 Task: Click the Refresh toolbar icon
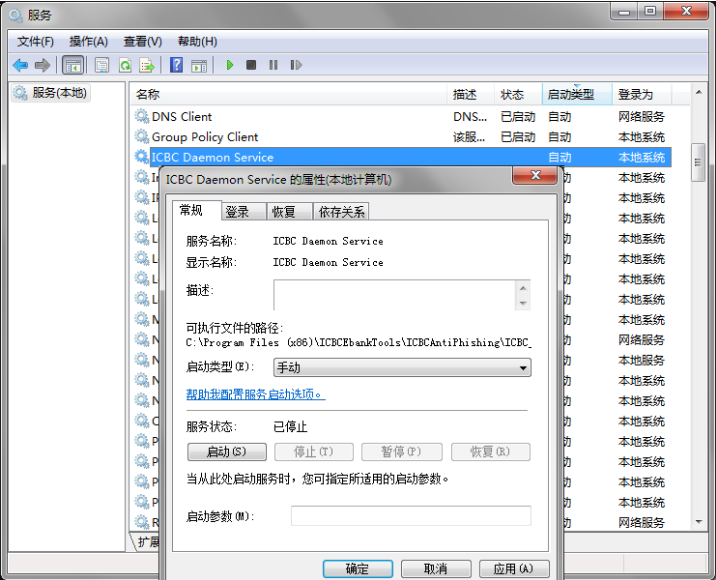coord(125,65)
